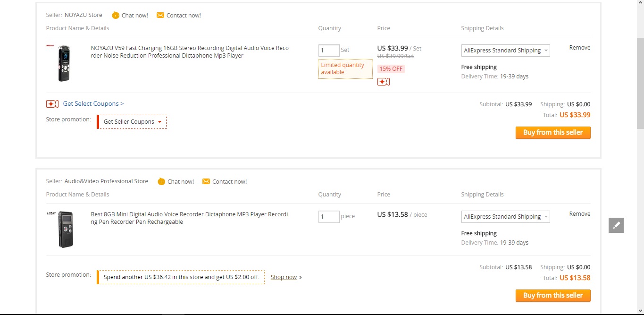Click Buy from this seller for Audio&Video store
This screenshot has width=644, height=315.
tap(553, 296)
